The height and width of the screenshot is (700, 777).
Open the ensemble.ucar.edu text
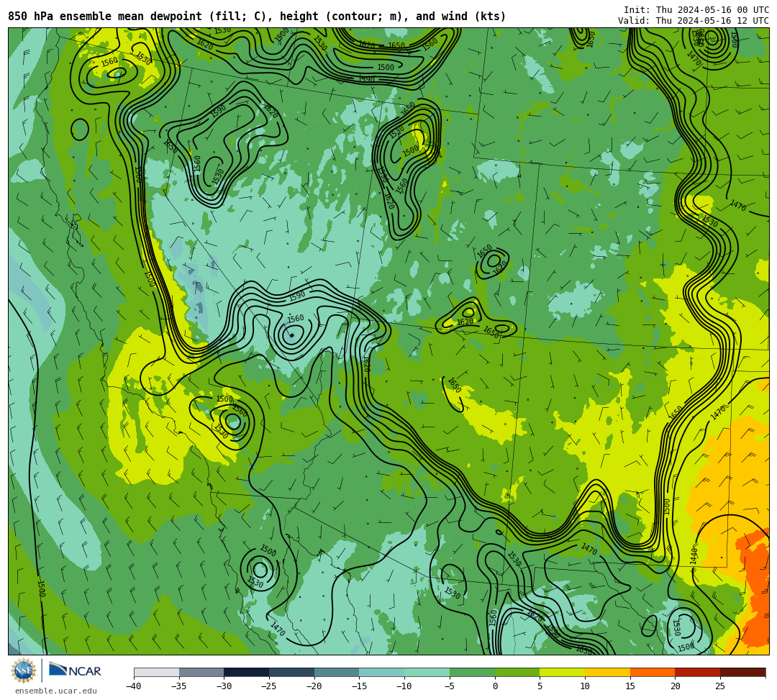click(x=56, y=691)
